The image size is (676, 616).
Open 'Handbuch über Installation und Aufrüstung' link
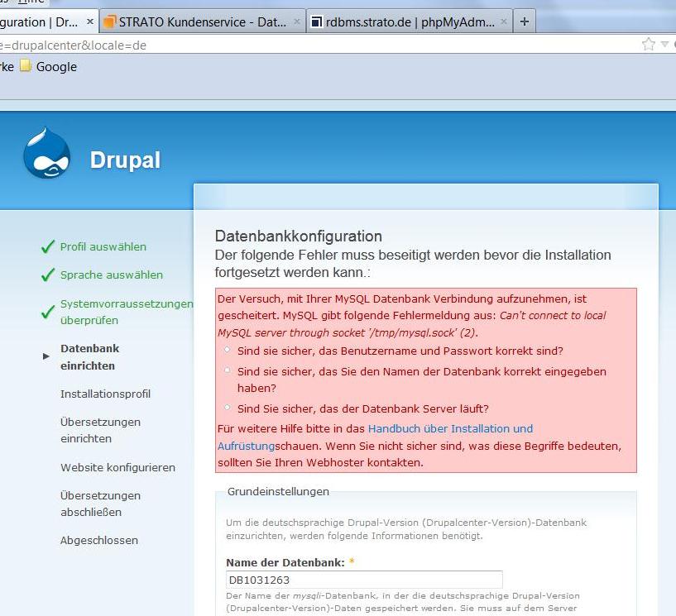click(x=450, y=428)
